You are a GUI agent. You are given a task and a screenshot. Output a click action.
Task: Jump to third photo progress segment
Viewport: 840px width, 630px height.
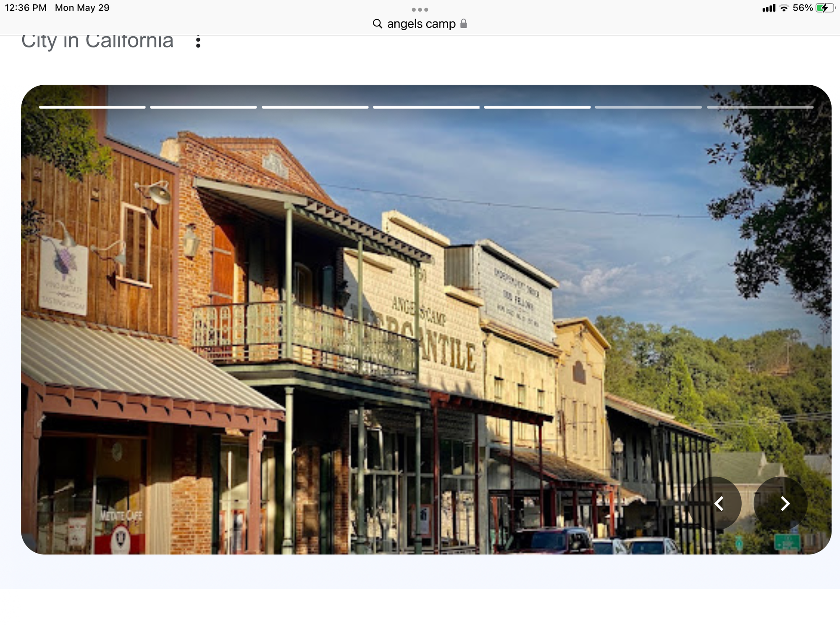(x=315, y=108)
